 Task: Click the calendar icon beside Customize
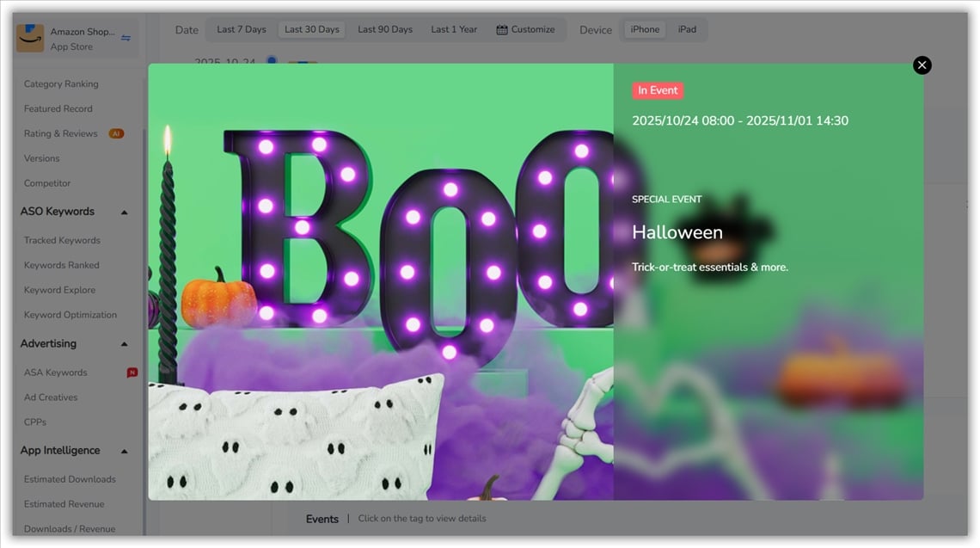[x=502, y=29]
